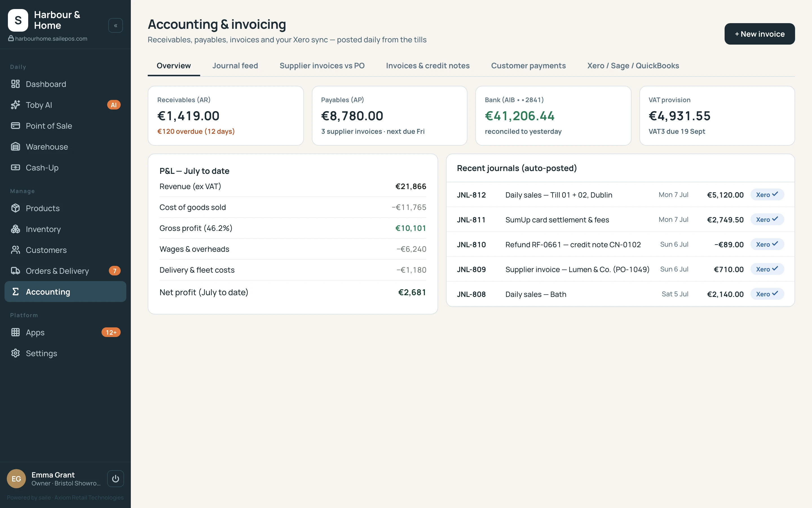The height and width of the screenshot is (508, 812).
Task: Open the Customers section
Action: pyautogui.click(x=65, y=250)
